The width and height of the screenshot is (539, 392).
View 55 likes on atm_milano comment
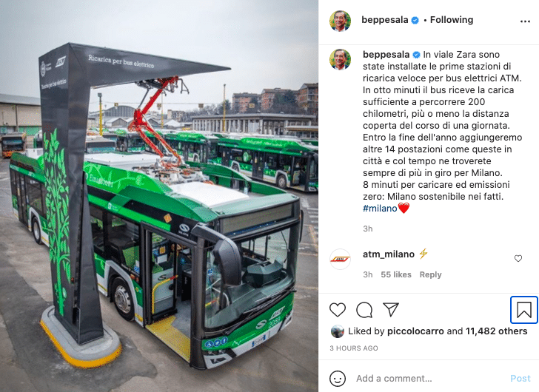(x=396, y=274)
